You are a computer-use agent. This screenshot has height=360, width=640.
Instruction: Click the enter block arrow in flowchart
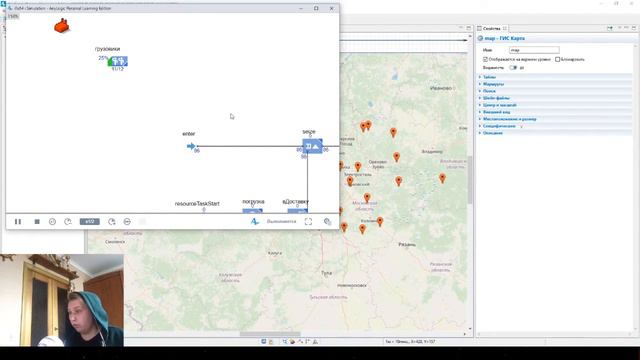tap(191, 146)
